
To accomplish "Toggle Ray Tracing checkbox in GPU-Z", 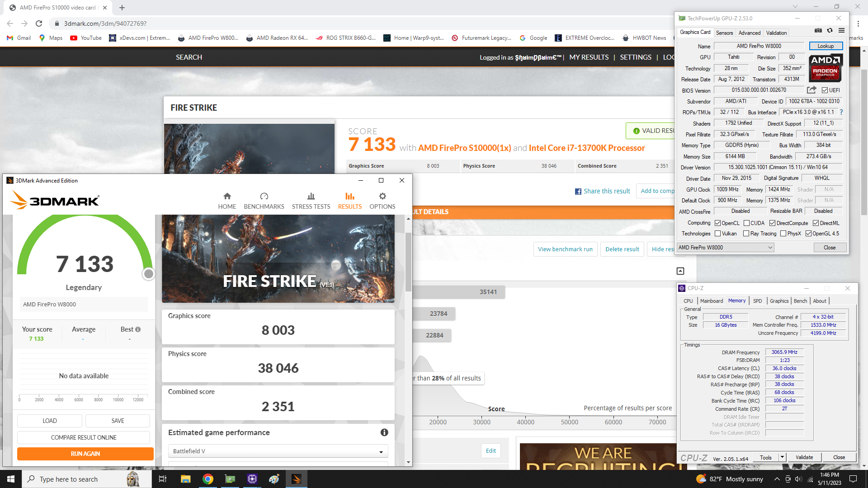I will tap(746, 234).
